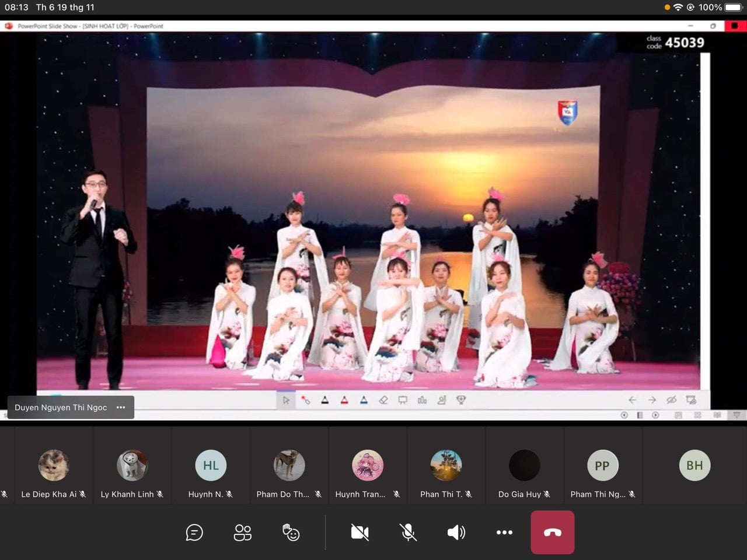Click PowerPoint slideshow view status icon

point(736,415)
